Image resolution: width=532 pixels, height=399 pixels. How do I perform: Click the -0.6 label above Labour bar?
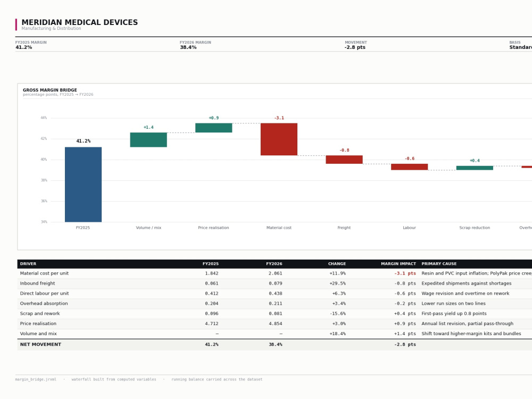pos(410,159)
